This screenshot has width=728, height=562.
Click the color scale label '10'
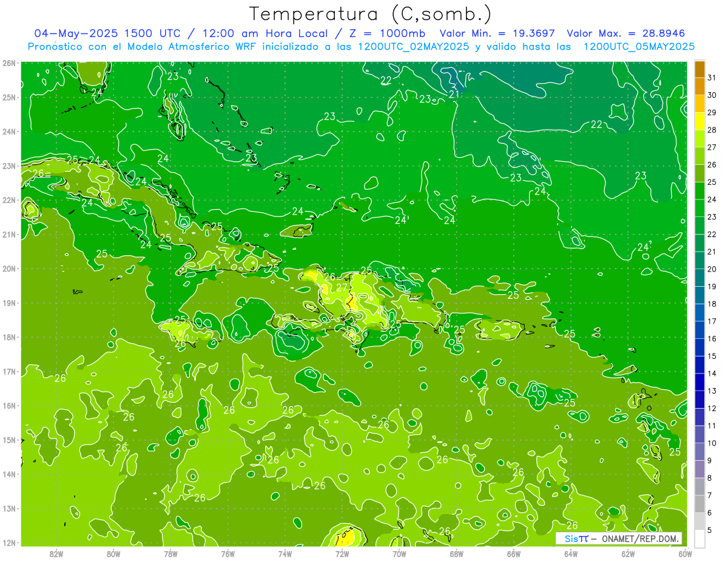tap(712, 443)
